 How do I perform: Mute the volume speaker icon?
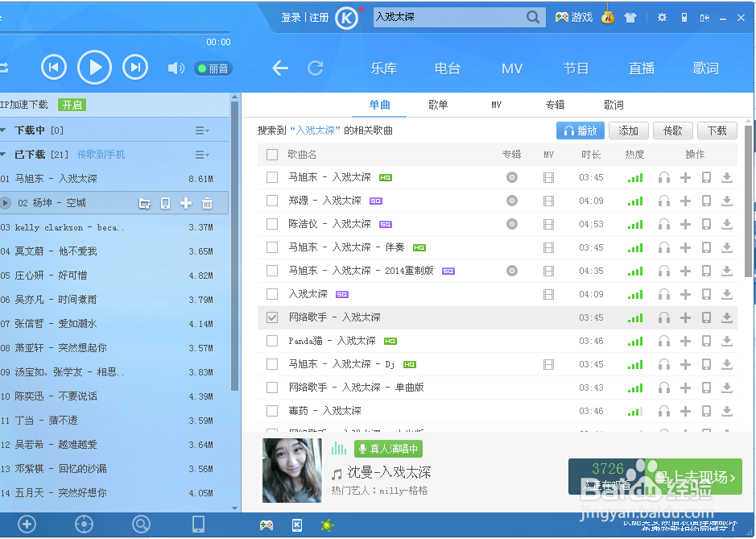[176, 68]
